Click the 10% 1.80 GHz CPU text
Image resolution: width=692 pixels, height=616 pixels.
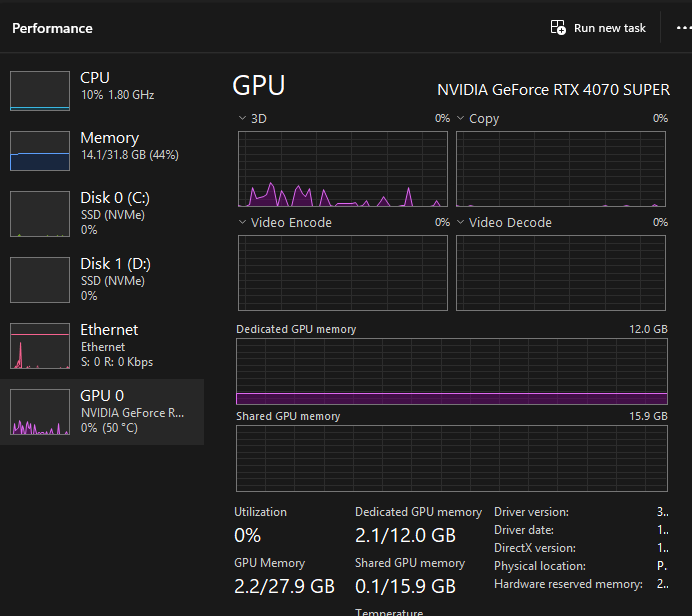(117, 95)
